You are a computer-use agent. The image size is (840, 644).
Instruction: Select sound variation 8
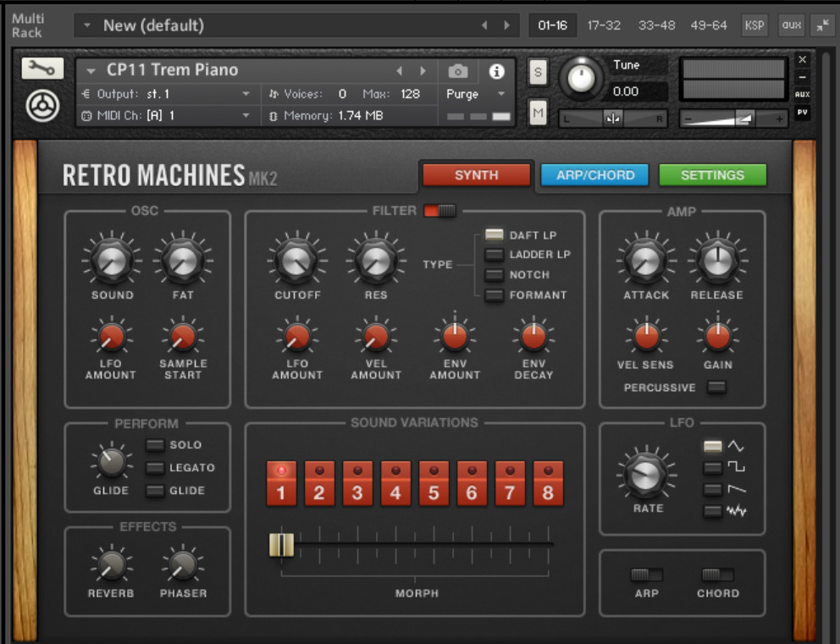coord(548,483)
